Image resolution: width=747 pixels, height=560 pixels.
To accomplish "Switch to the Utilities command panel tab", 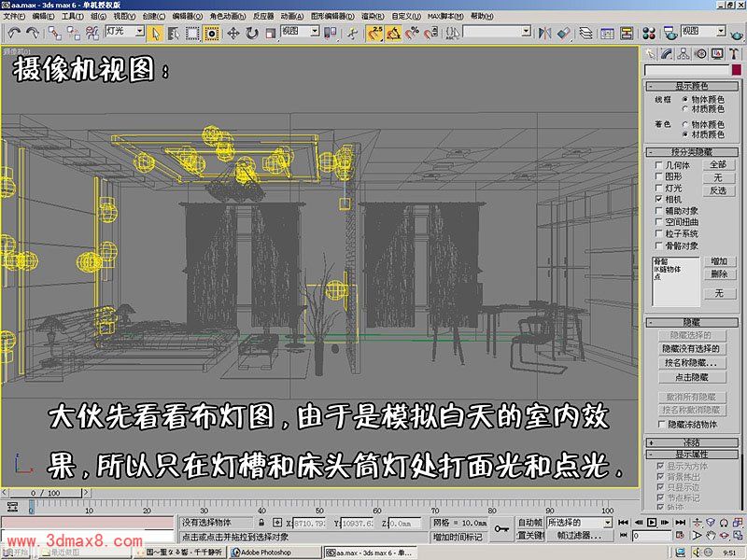I will 734,54.
